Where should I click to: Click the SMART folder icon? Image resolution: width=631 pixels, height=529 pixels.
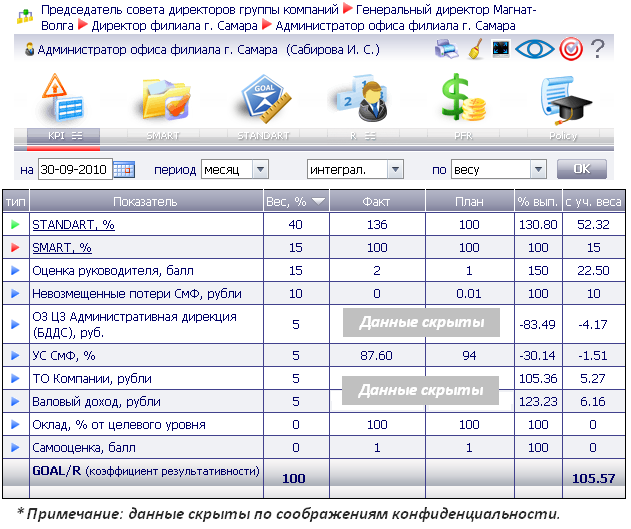[x=166, y=99]
